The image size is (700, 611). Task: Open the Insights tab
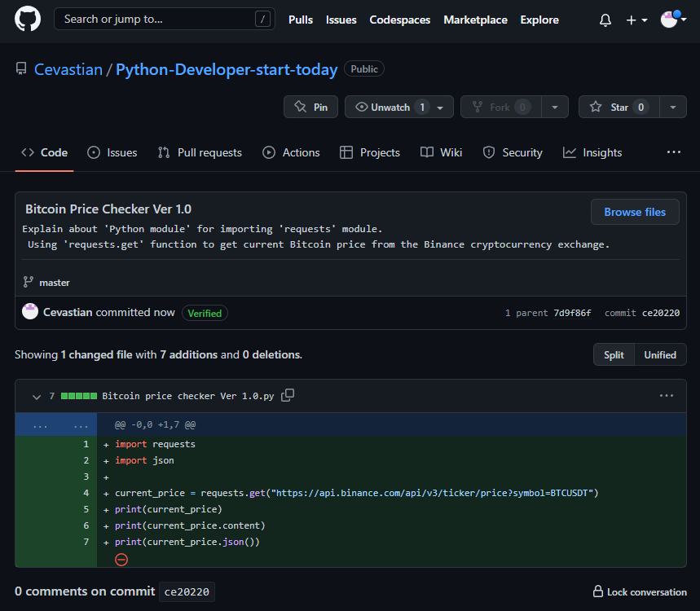(x=592, y=152)
